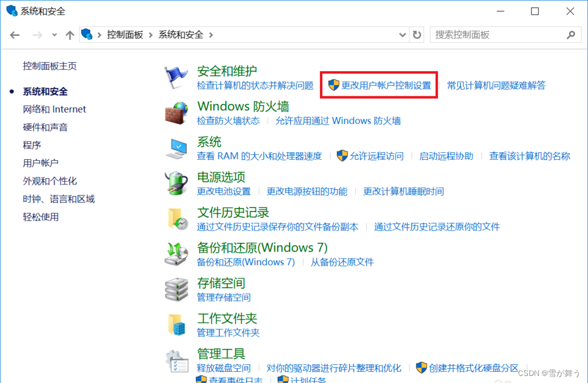Open 常见计算机问题疑难解答 link
588x383 pixels.
(496, 85)
